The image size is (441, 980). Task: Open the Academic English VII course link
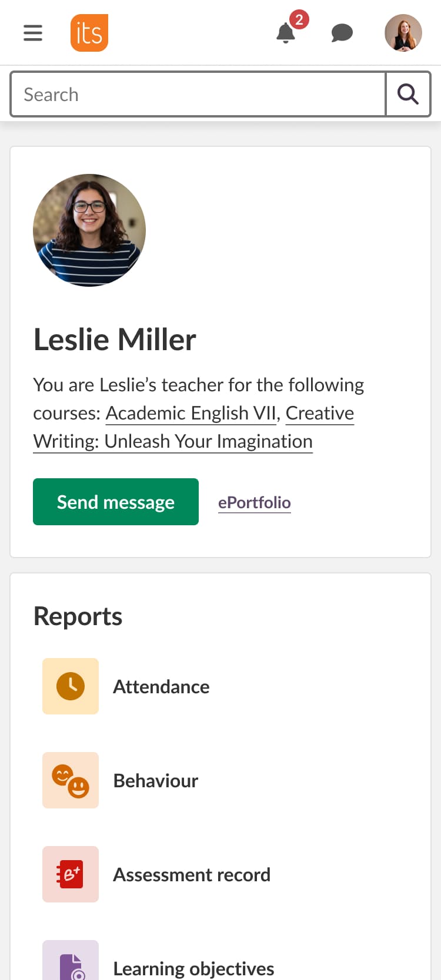tap(191, 414)
